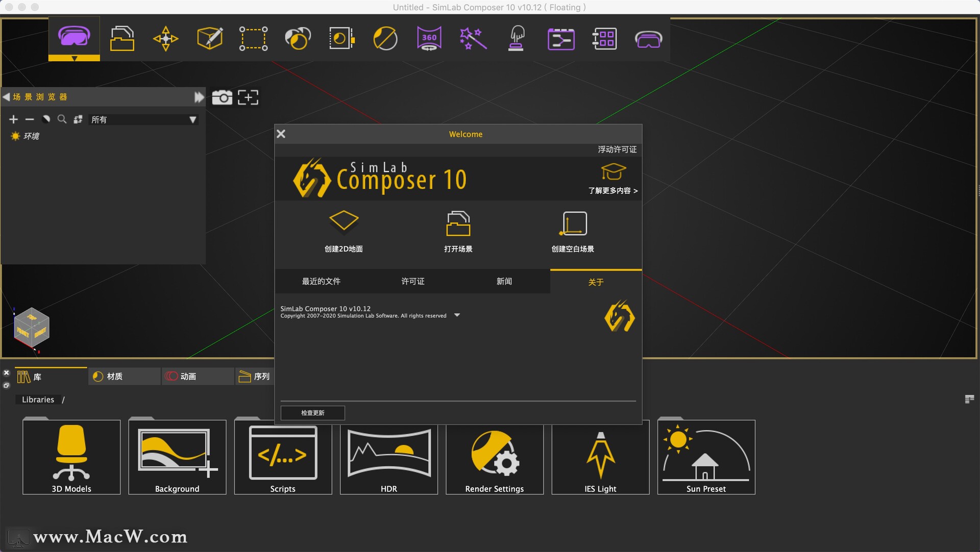Click the graduation cap learn icon

tap(613, 172)
